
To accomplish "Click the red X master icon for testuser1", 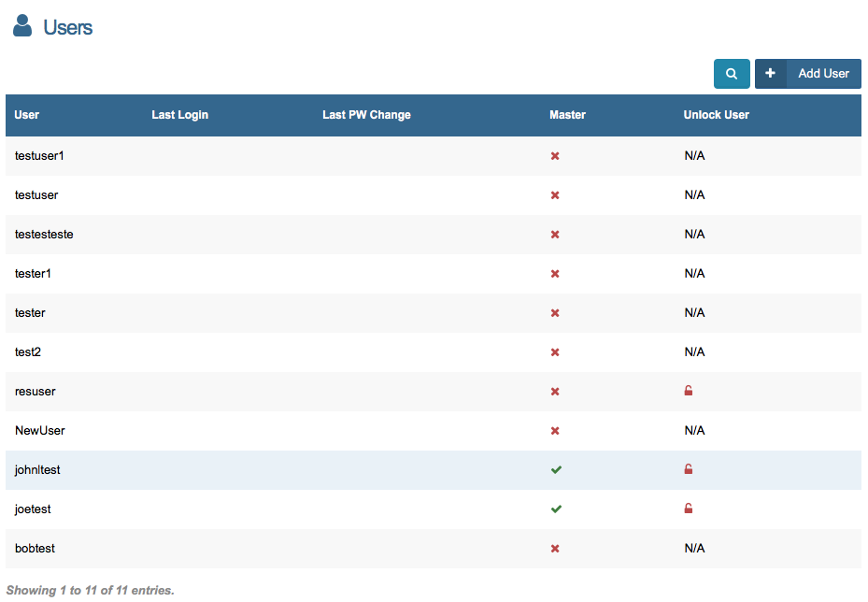I will (x=555, y=156).
